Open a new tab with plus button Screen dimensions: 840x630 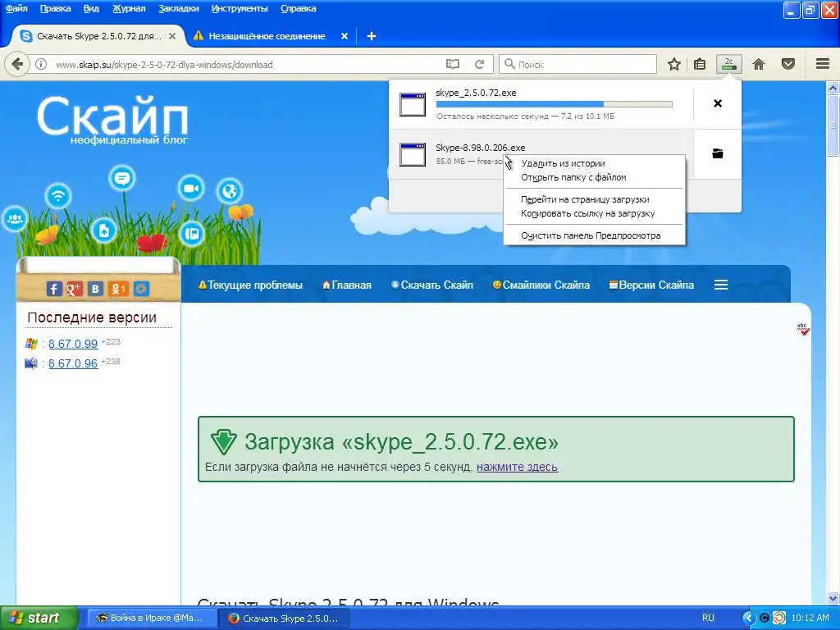pyautogui.click(x=372, y=36)
